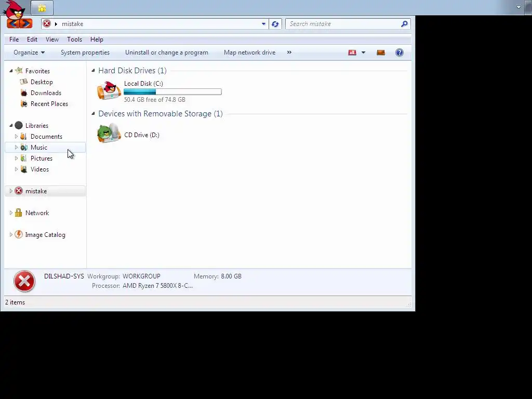Image resolution: width=532 pixels, height=399 pixels.
Task: Click address bar breadcrumb arrow before mistake
Action: (x=56, y=24)
